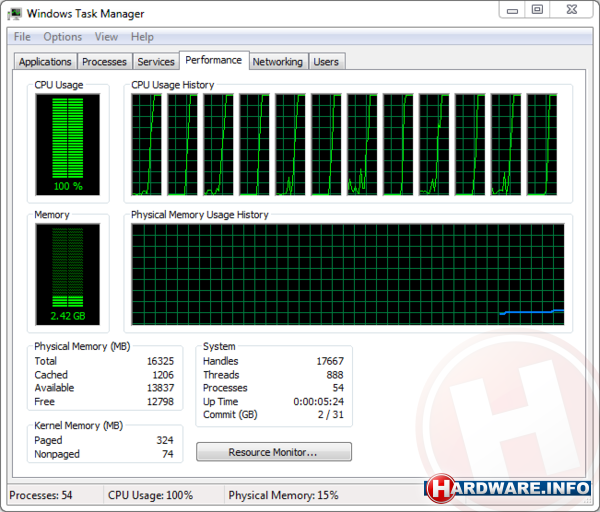Image resolution: width=600 pixels, height=512 pixels.
Task: Click the Available memory value 13837
Action: 160,388
